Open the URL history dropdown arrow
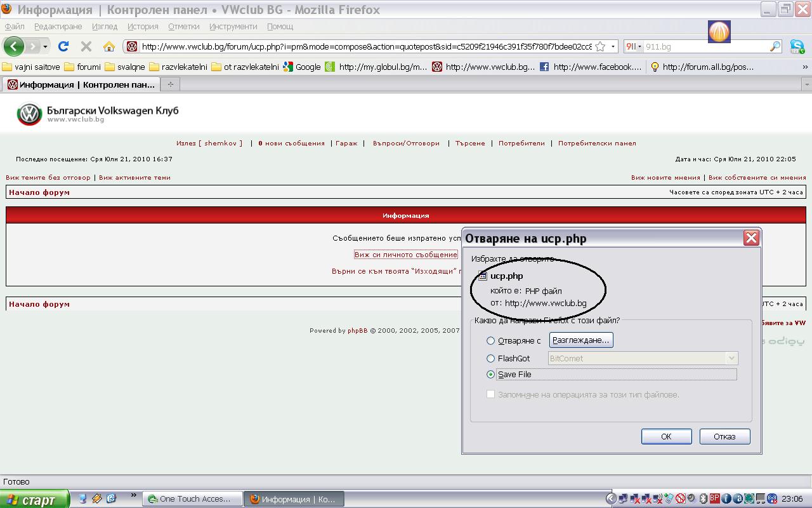Image resolution: width=812 pixels, height=508 pixels. coord(613,46)
